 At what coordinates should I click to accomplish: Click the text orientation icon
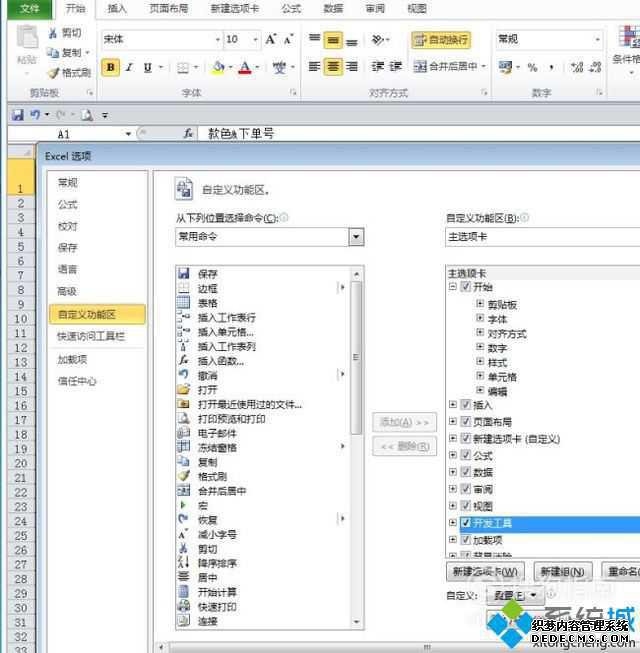point(378,40)
